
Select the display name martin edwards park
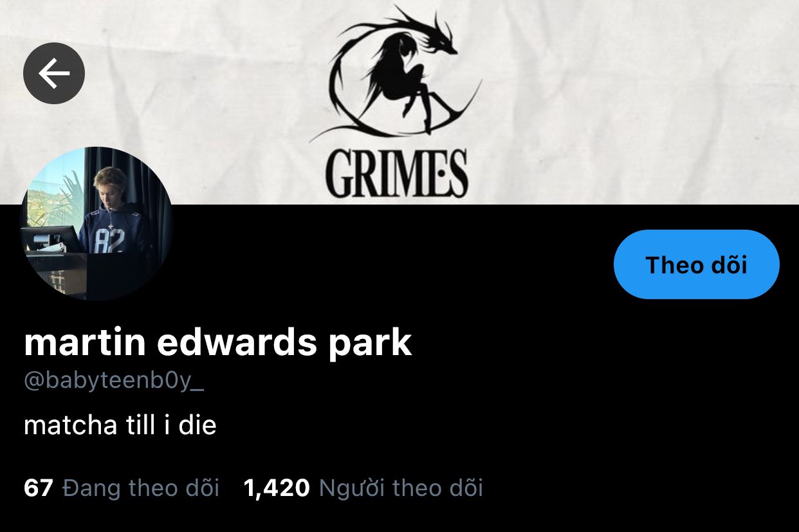point(217,342)
